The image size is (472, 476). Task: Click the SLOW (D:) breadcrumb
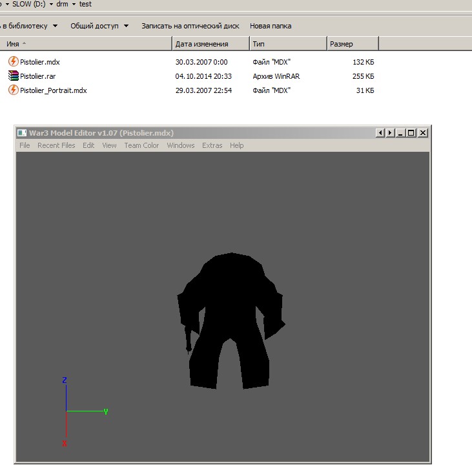click(29, 5)
